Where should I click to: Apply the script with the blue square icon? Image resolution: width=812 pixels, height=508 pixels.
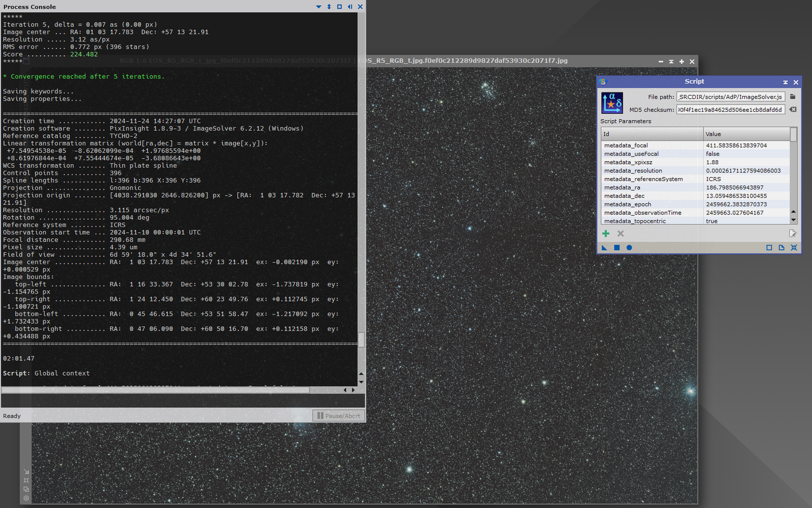point(617,248)
